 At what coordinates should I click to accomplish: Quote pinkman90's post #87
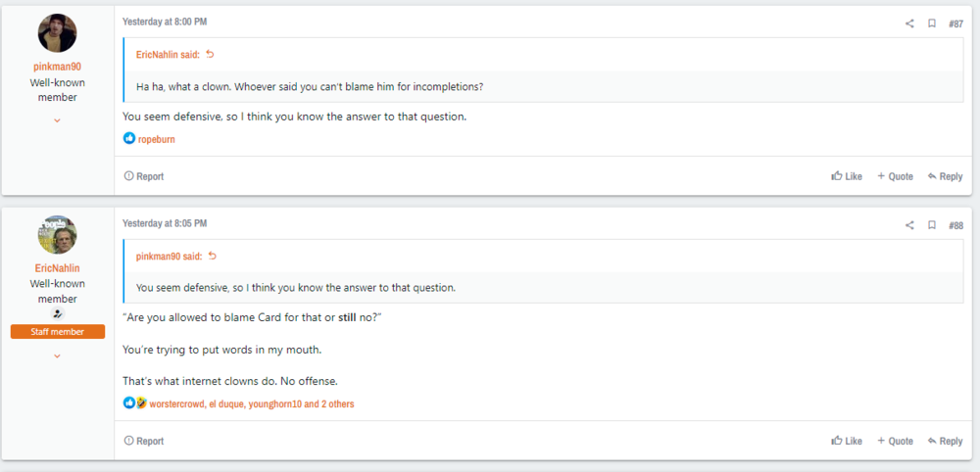tap(895, 176)
